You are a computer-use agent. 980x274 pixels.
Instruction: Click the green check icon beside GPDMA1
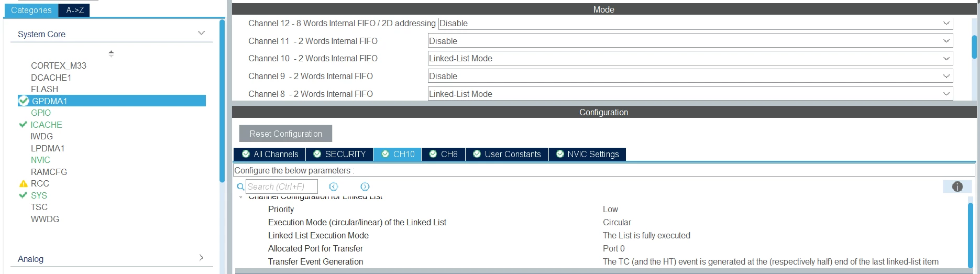click(24, 101)
